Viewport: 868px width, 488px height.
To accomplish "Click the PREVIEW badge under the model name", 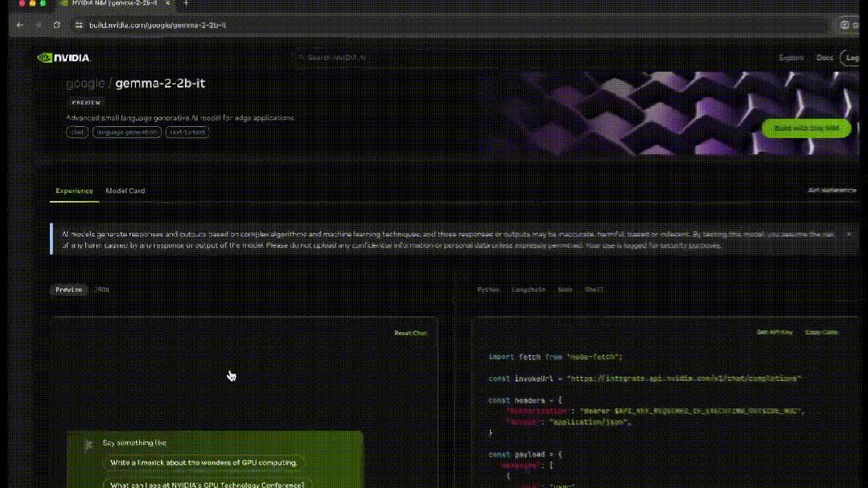I will click(86, 102).
